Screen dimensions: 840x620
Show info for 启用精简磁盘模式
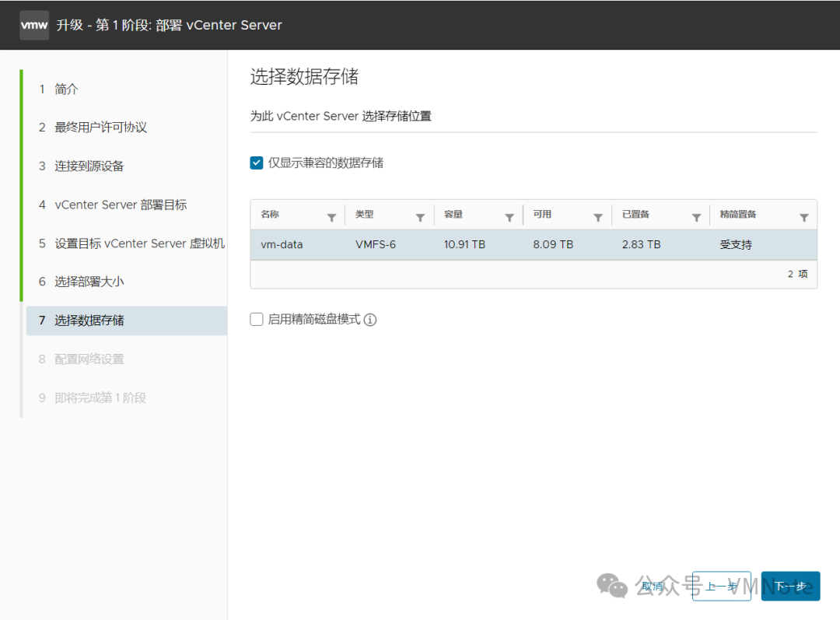370,320
